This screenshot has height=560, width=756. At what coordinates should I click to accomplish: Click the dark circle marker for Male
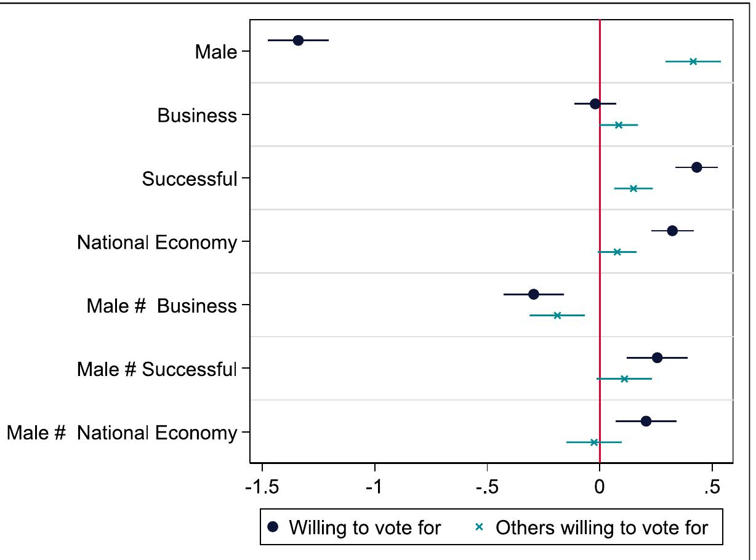click(x=298, y=40)
